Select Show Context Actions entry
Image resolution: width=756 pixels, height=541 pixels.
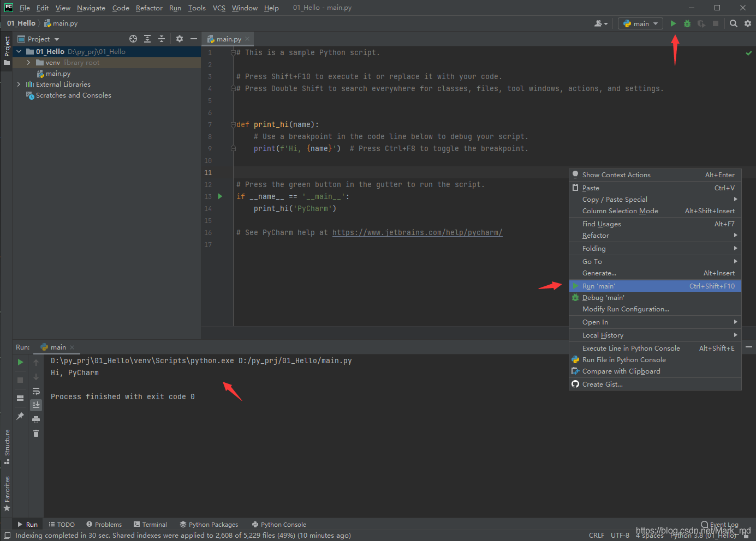click(655, 175)
